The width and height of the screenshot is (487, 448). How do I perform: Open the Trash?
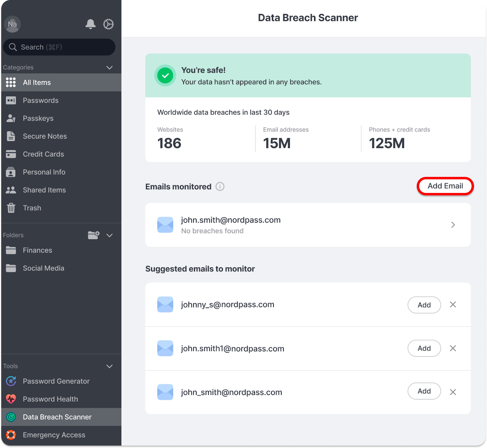pos(61,208)
